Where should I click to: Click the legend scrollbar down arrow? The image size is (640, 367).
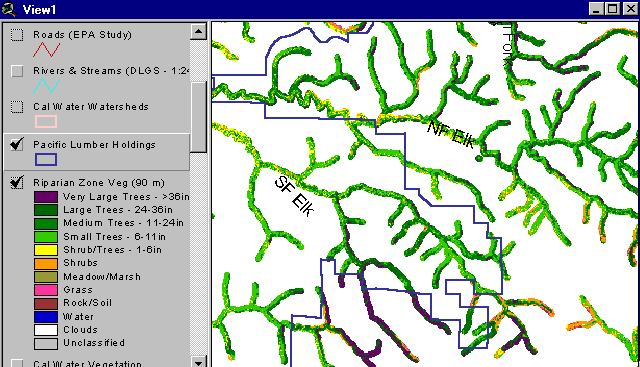pyautogui.click(x=198, y=362)
